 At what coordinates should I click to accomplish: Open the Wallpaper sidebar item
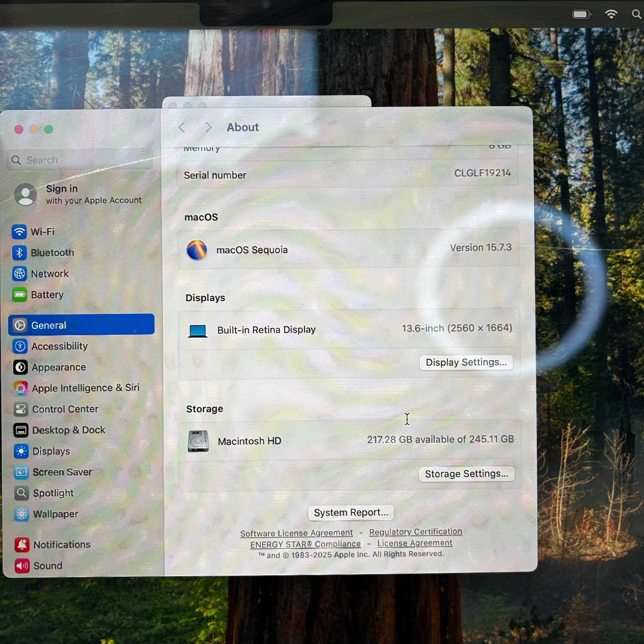pyautogui.click(x=55, y=514)
